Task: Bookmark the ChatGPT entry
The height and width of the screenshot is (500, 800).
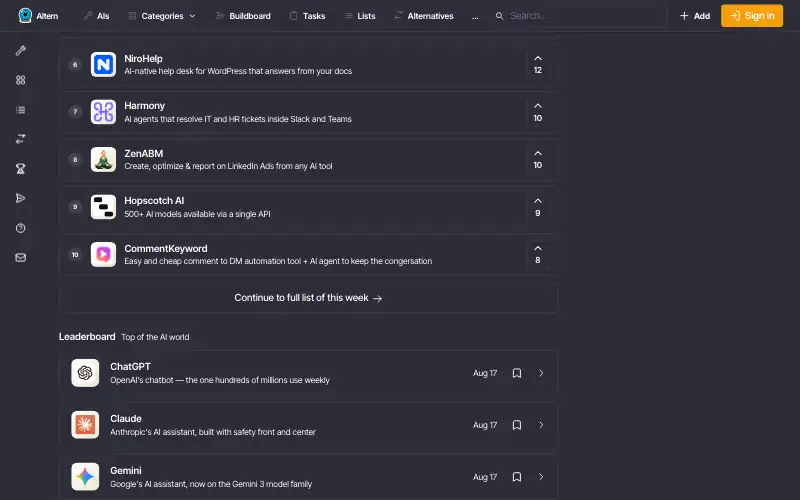Action: (x=517, y=373)
